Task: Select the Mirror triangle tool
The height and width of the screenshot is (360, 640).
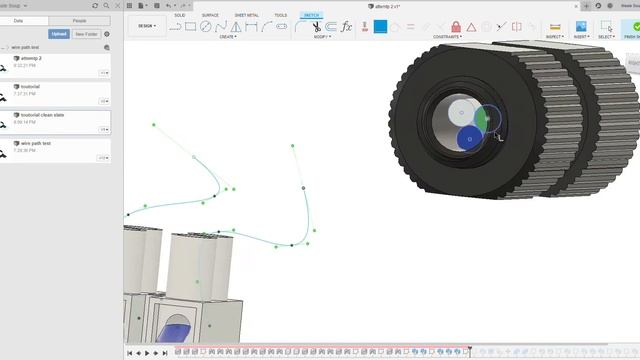Action: pyautogui.click(x=236, y=27)
